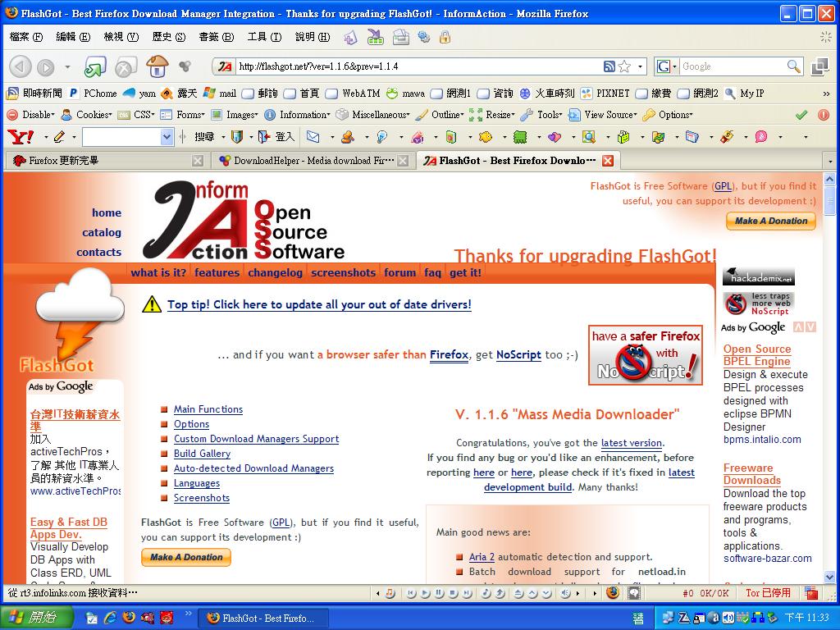Open the Main Functions link
Screen dimensions: 840x630
pos(208,409)
